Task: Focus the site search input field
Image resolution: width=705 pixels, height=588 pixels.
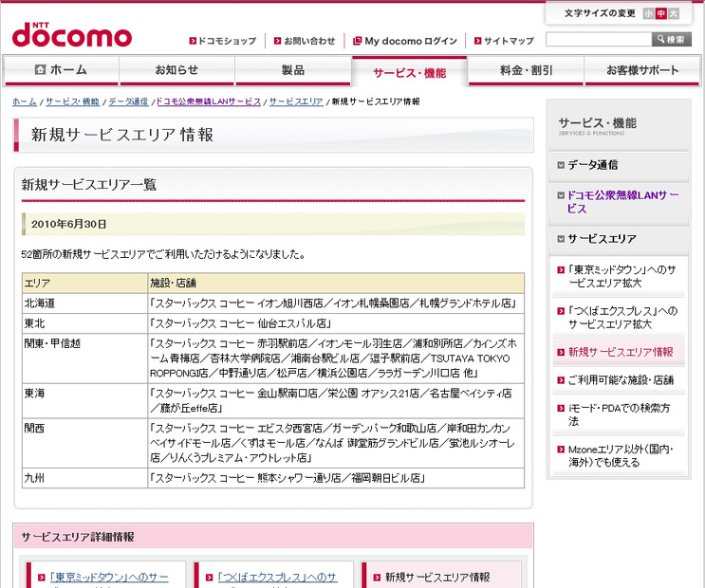Action: (599, 40)
